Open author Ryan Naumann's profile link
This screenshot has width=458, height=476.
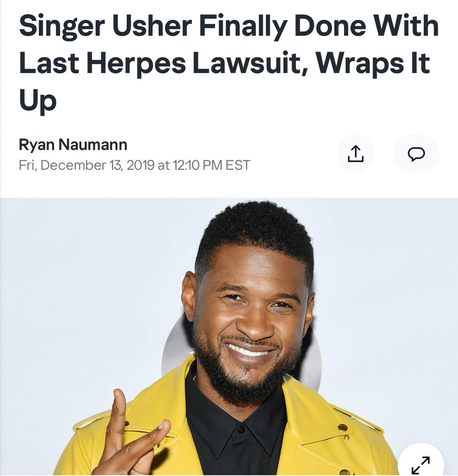[73, 144]
